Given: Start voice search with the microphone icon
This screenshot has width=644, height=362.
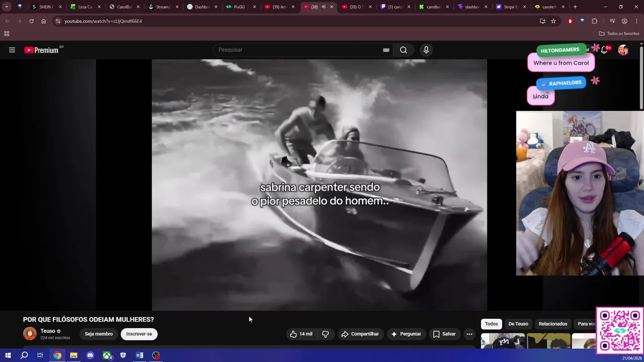Looking at the screenshot, I should (426, 50).
